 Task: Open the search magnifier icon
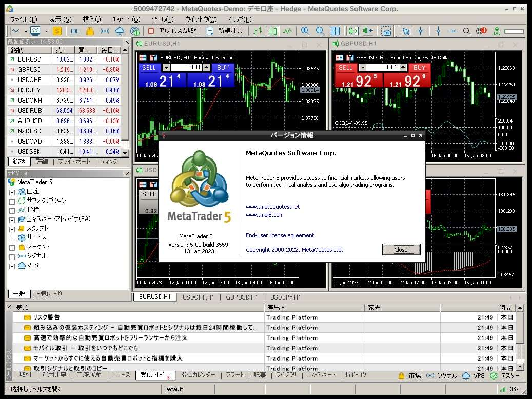(x=466, y=31)
